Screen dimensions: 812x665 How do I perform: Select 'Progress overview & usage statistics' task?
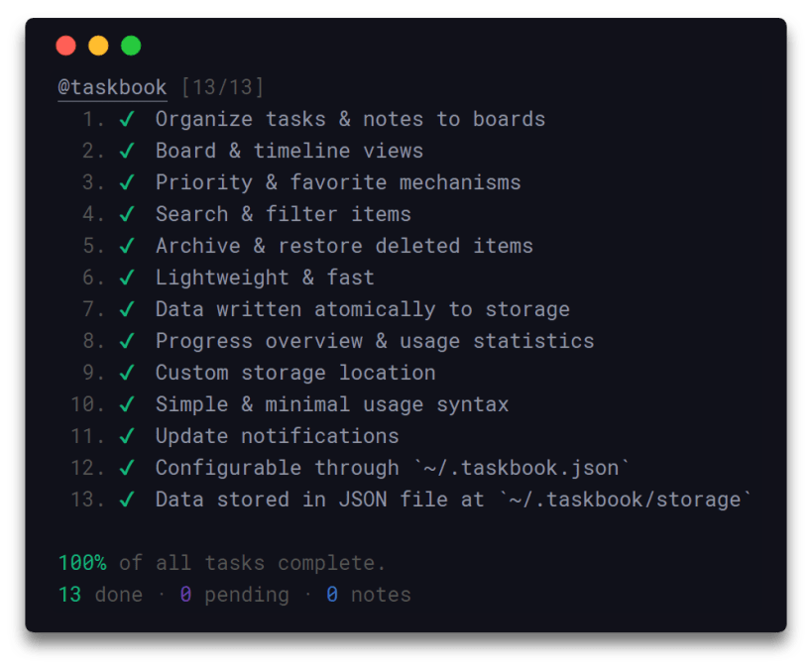pos(374,341)
